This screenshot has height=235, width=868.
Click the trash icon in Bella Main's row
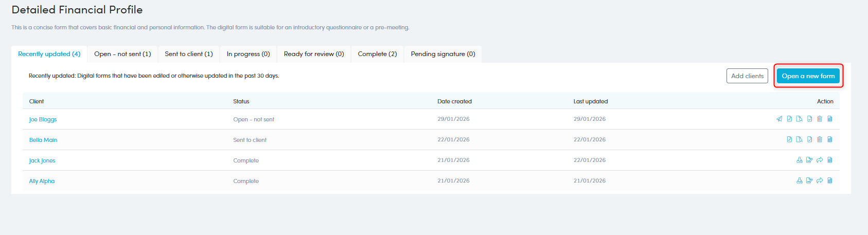tap(820, 139)
